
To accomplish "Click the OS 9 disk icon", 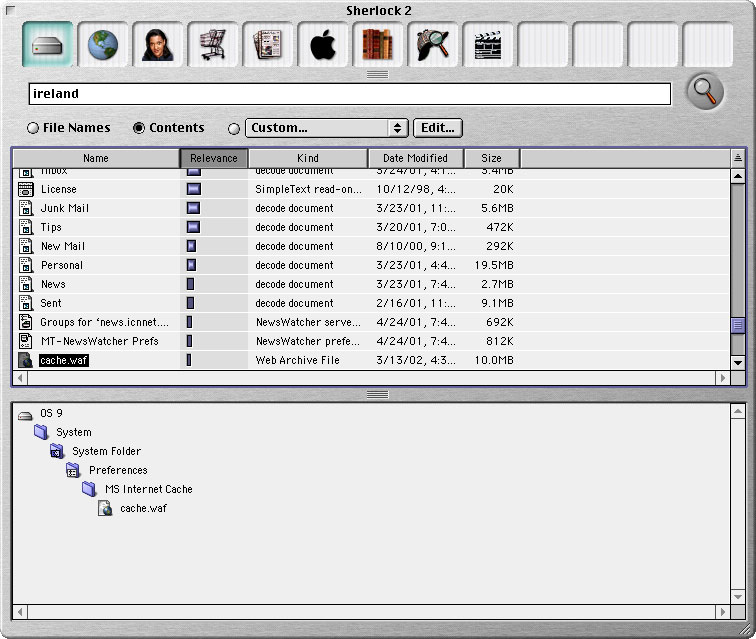I will click(25, 414).
